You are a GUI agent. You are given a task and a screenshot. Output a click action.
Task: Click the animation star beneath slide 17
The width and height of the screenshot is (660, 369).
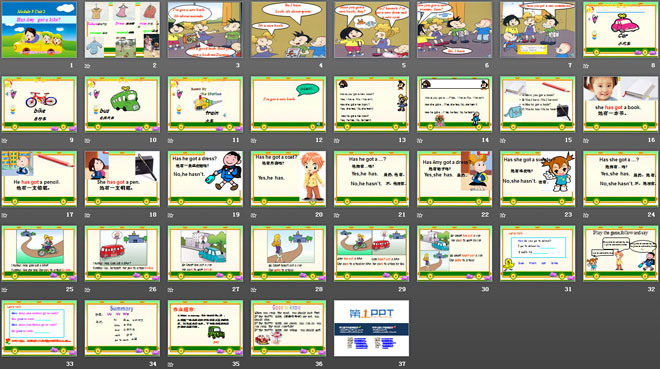(5, 215)
